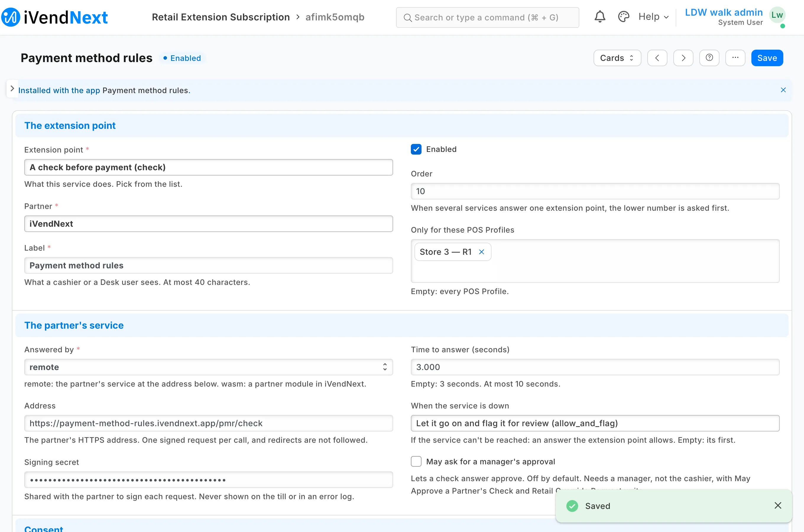This screenshot has height=532, width=804.
Task: Open the form help question icon
Action: pyautogui.click(x=709, y=58)
